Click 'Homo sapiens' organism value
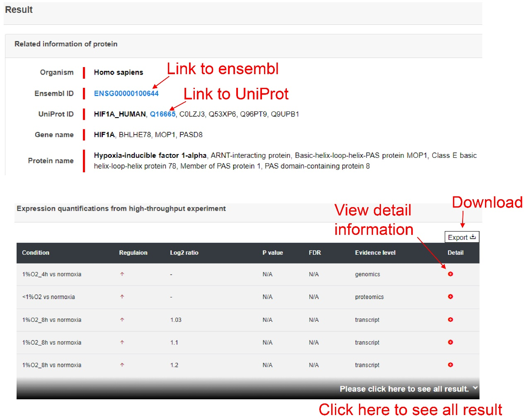This screenshot has width=526, height=420. 119,72
